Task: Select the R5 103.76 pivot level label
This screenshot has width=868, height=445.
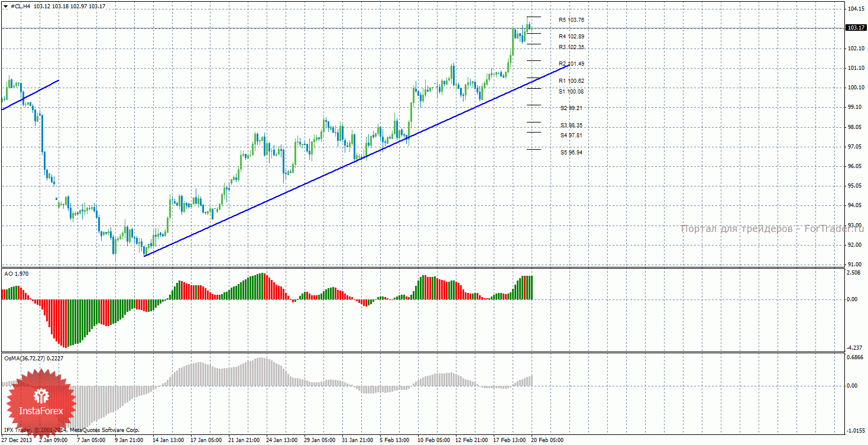Action: 571,20
